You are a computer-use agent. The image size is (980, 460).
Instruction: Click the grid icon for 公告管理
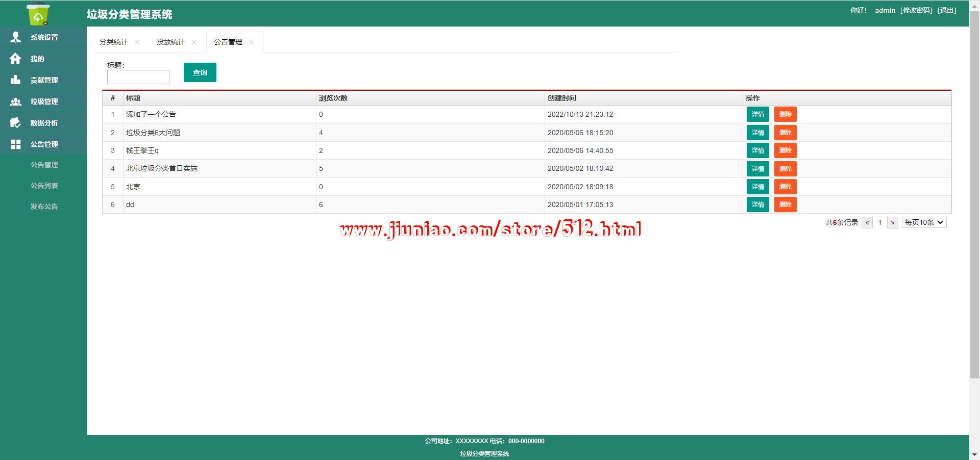(16, 144)
